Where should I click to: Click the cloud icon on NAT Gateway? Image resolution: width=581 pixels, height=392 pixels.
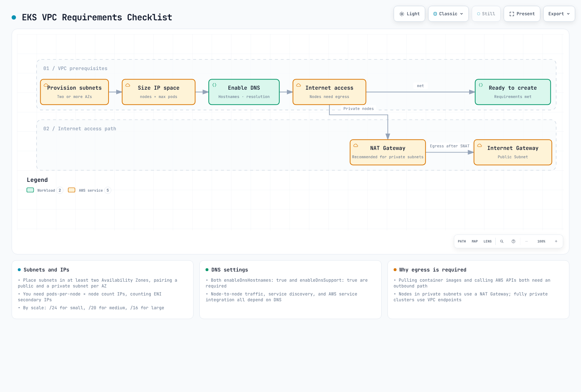pyautogui.click(x=356, y=146)
